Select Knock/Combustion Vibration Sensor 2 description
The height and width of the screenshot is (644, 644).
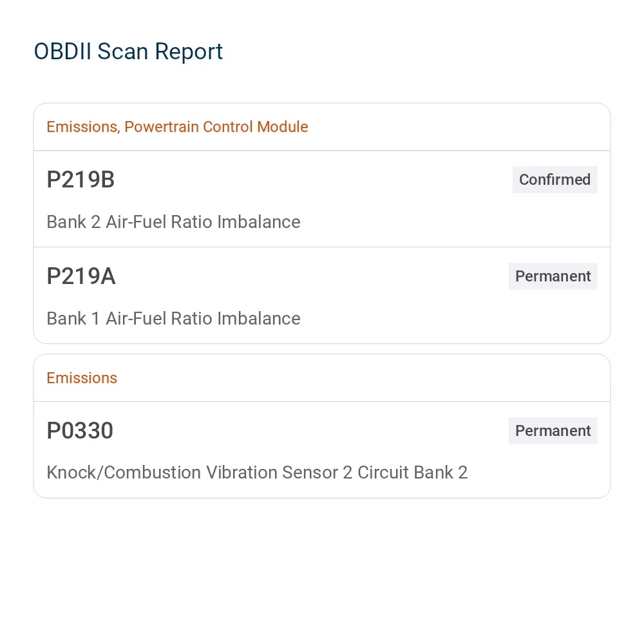point(257,472)
